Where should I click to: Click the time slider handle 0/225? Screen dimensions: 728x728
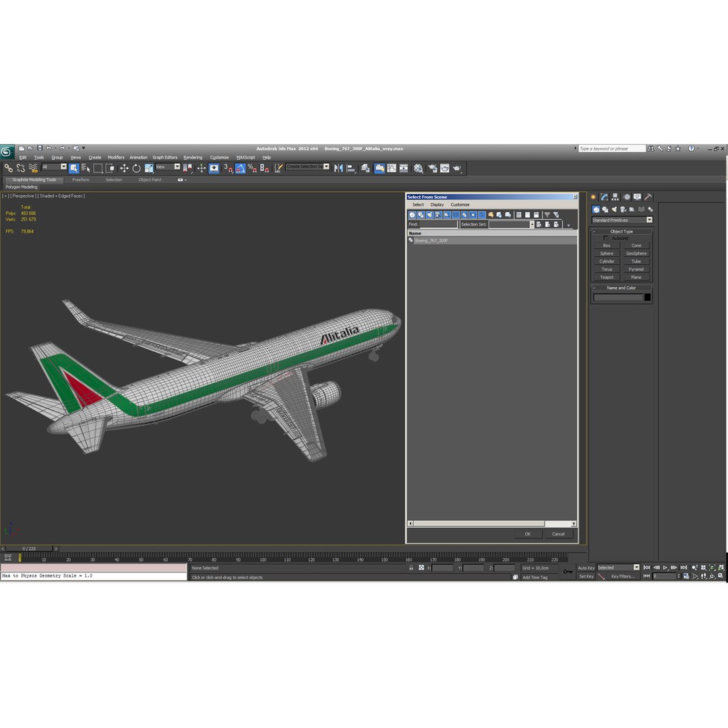click(29, 549)
